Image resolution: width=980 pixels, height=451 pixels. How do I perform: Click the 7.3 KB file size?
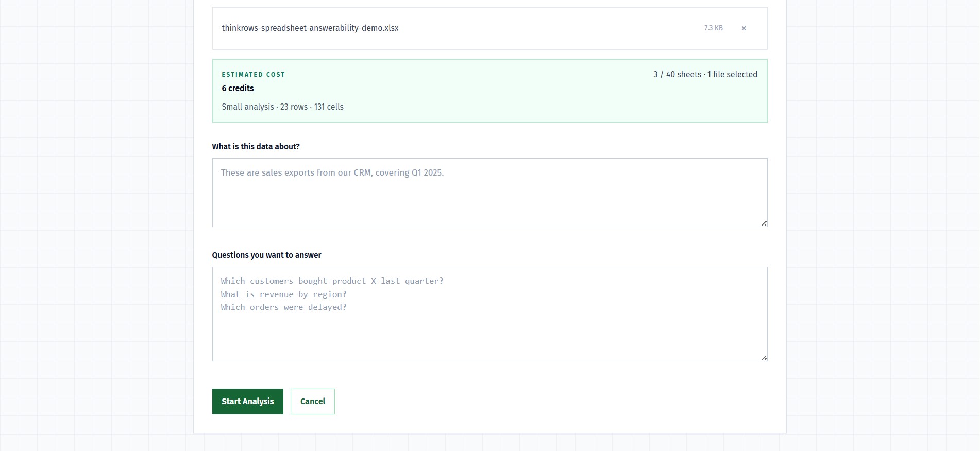pyautogui.click(x=714, y=28)
